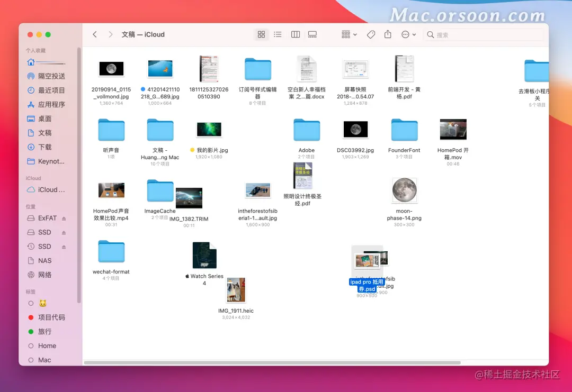Select IMG_1911.heic photo
The height and width of the screenshot is (392, 572).
(x=236, y=290)
